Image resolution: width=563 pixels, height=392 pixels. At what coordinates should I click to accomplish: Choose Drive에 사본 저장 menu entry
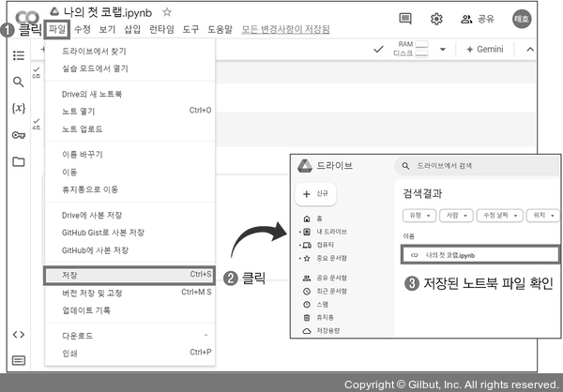tap(95, 216)
